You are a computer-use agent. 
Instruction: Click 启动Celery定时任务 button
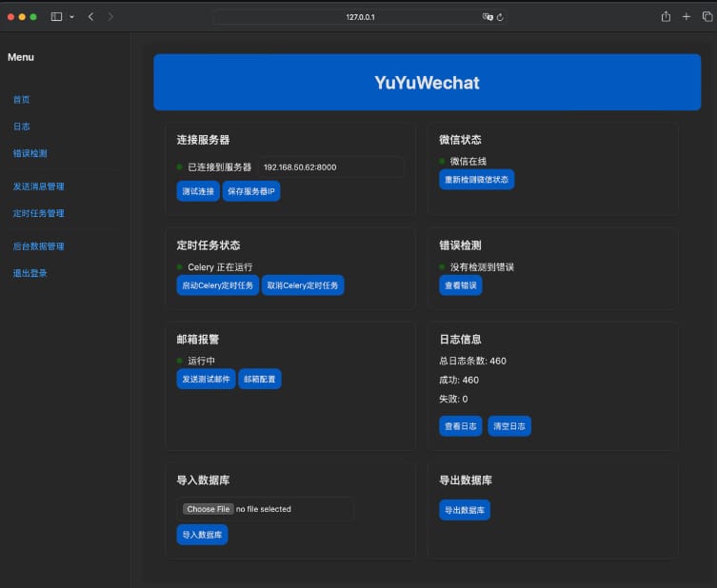pos(218,285)
